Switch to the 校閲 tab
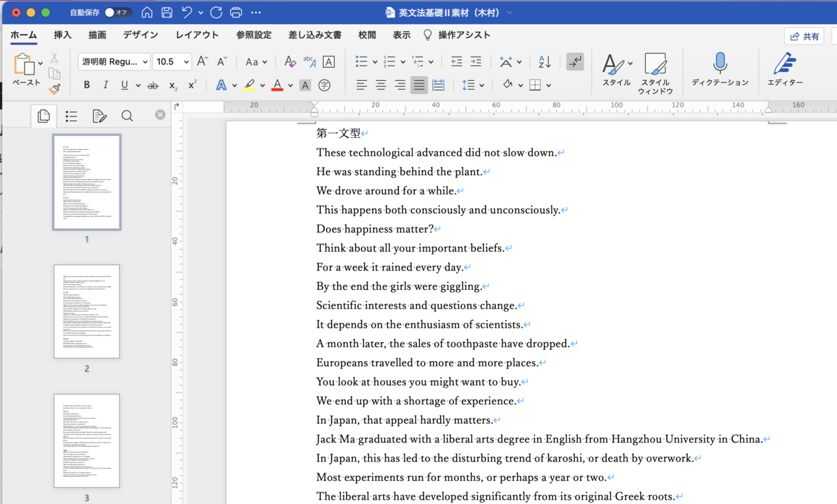 coord(367,35)
